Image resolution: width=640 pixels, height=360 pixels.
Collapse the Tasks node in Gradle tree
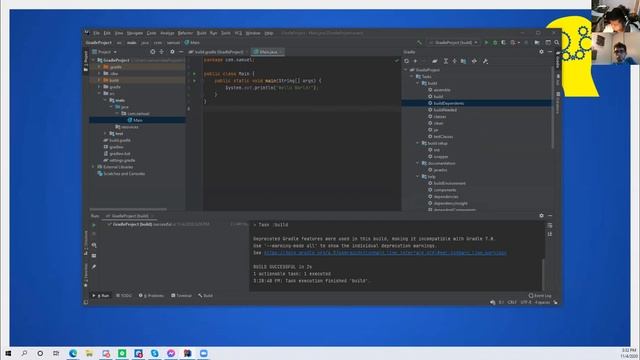click(412, 76)
